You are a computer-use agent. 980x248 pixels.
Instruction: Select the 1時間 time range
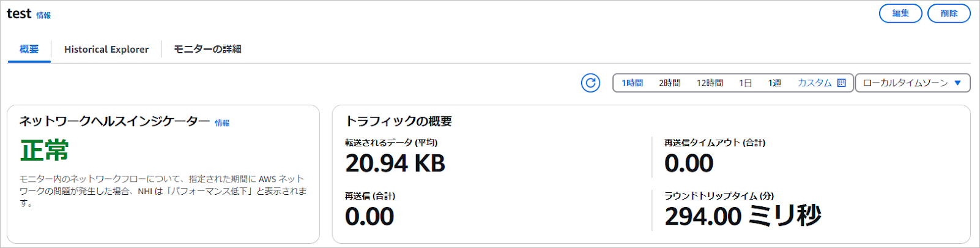tap(632, 83)
